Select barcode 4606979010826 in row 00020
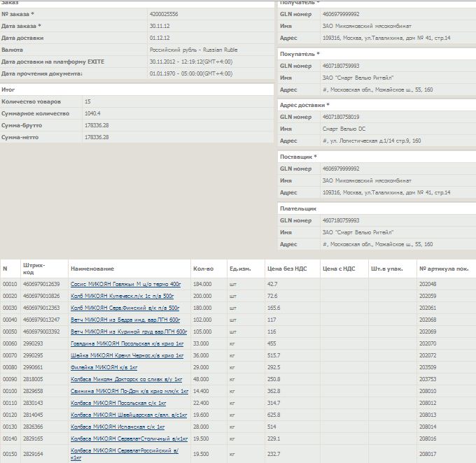The height and width of the screenshot is (463, 476). (x=41, y=296)
